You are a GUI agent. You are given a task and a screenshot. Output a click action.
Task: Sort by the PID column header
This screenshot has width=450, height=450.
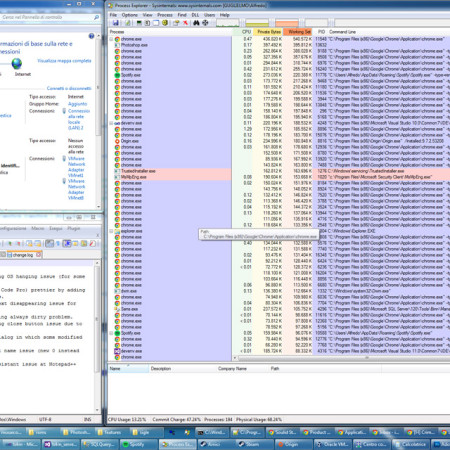pos(321,32)
